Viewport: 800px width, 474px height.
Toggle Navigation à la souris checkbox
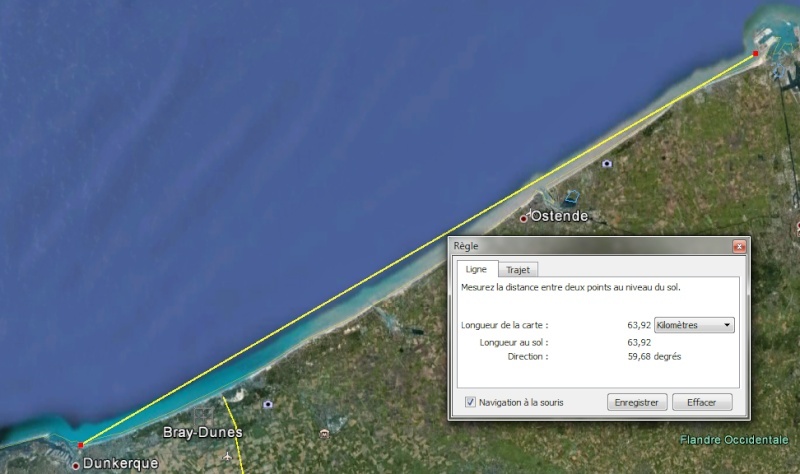(470, 402)
